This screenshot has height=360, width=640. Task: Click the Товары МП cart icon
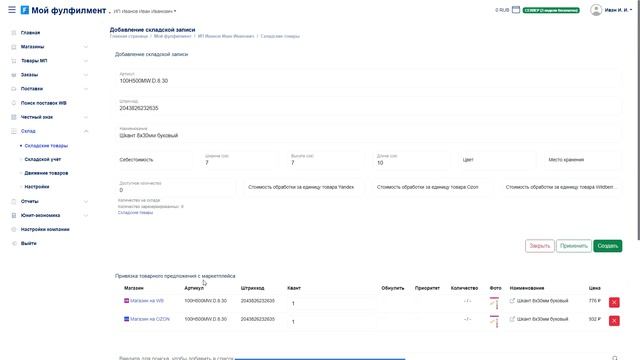pyautogui.click(x=13, y=61)
